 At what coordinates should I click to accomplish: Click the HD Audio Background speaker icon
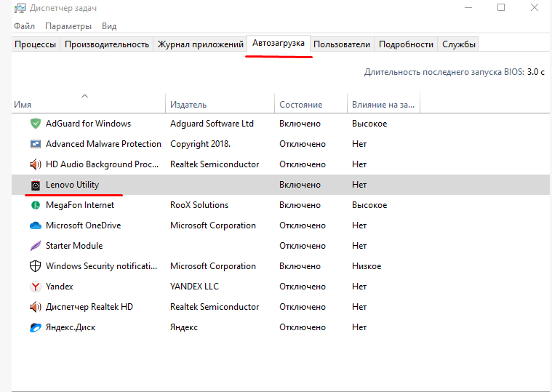tap(36, 164)
